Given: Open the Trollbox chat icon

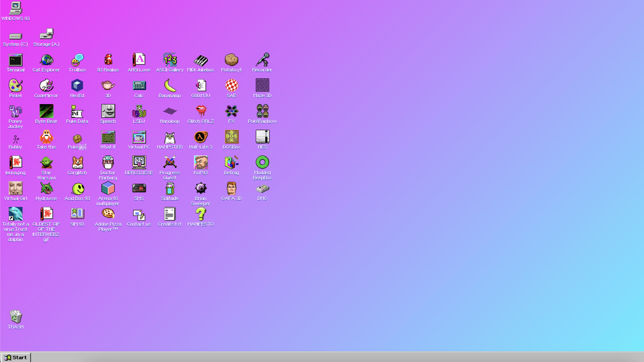Looking at the screenshot, I should 77,61.
